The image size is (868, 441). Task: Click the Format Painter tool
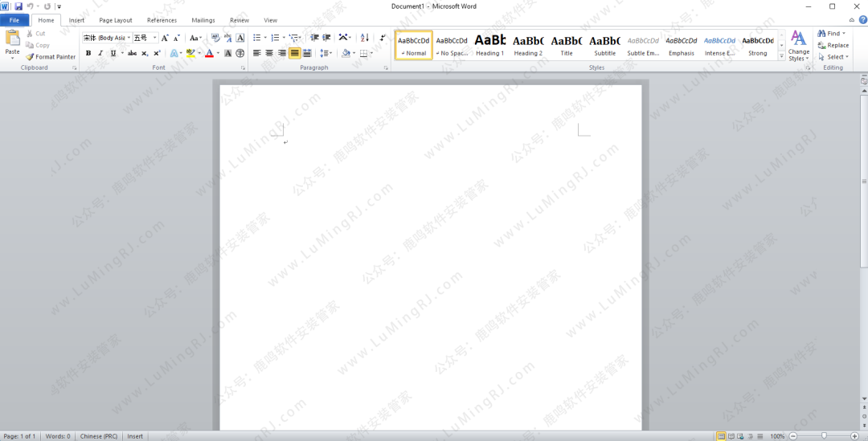51,57
